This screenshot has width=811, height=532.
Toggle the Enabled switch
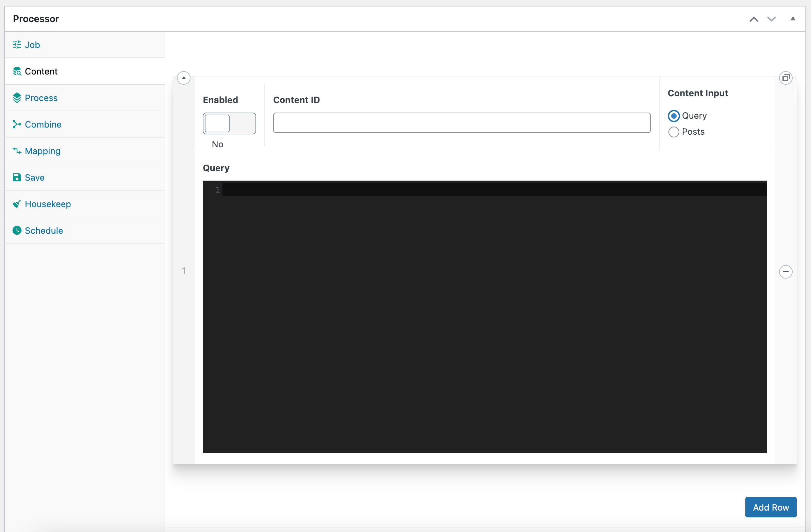coord(229,123)
